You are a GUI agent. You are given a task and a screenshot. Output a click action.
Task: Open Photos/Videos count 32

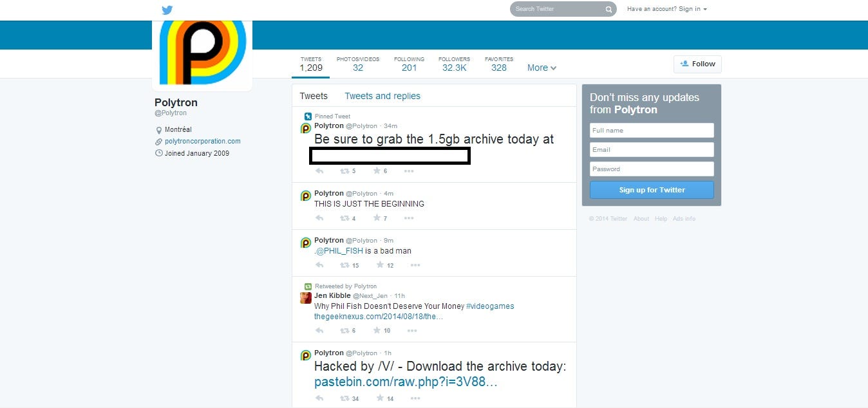pos(358,64)
